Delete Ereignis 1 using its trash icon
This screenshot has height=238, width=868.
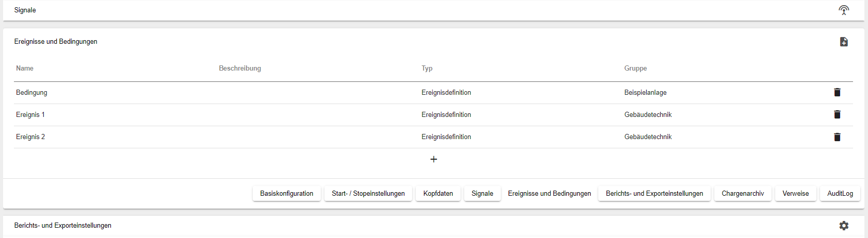(837, 114)
